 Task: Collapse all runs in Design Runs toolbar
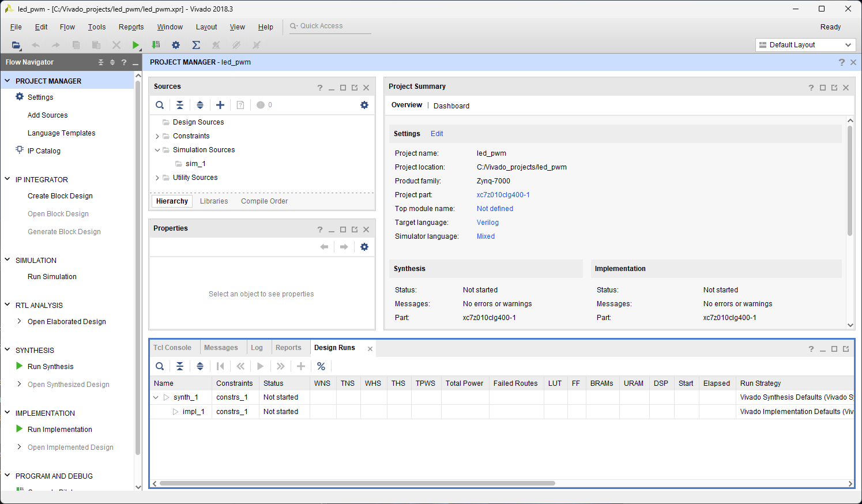[180, 366]
